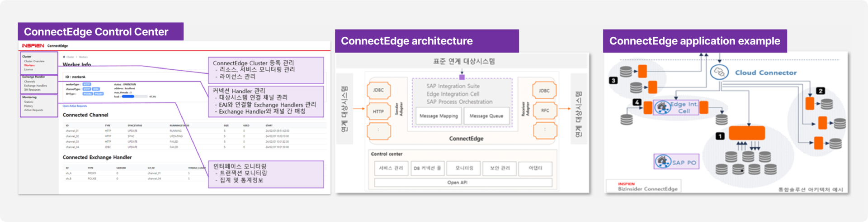This screenshot has height=222, width=868.
Task: Open Exchange Handlers in the sidebar
Action: tap(35, 86)
